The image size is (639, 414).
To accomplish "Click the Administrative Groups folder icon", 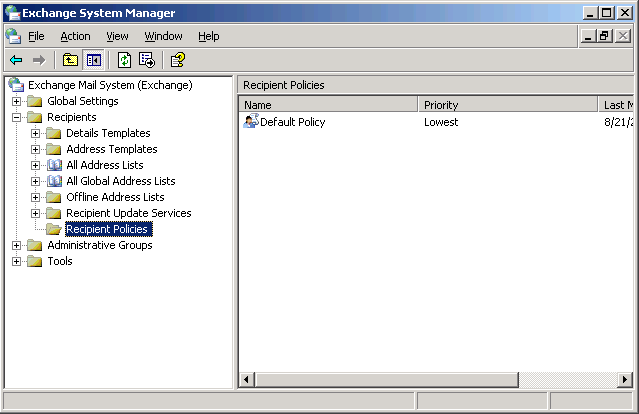I will pyautogui.click(x=35, y=245).
